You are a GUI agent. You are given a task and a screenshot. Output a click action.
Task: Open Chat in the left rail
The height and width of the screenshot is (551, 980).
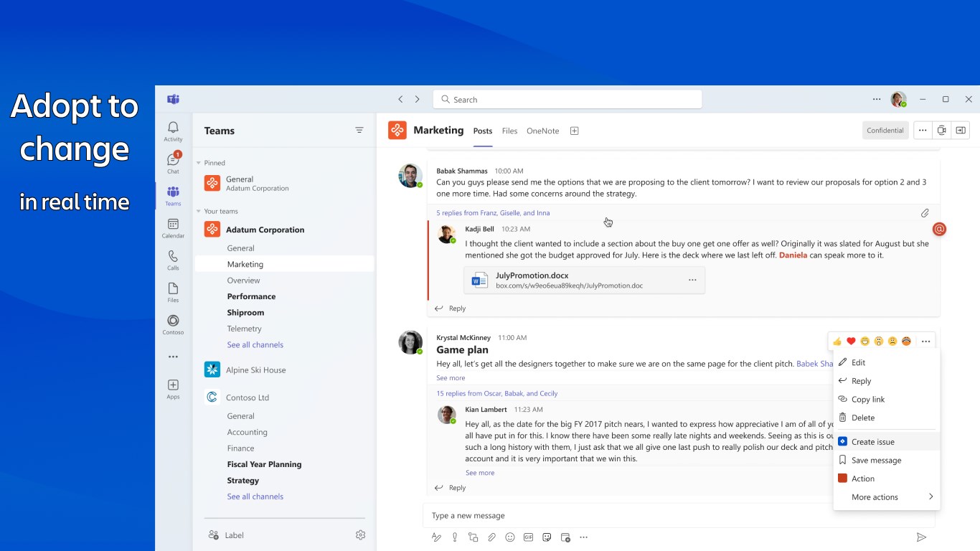click(x=173, y=163)
